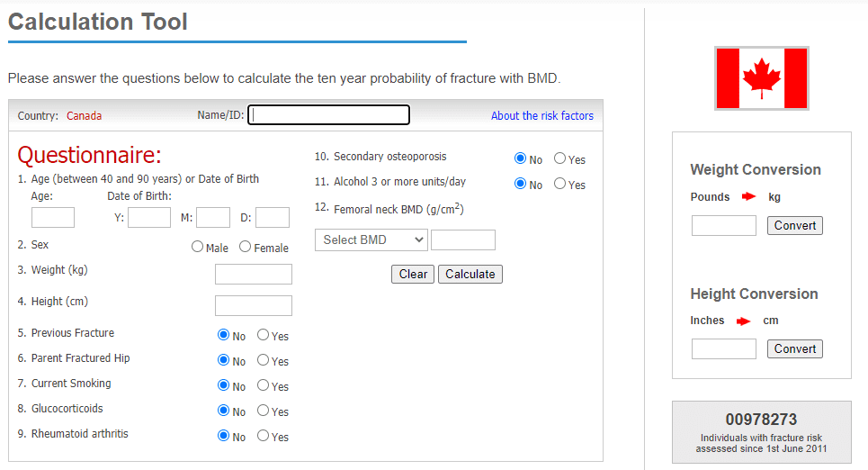The width and height of the screenshot is (868, 470).
Task: Click the Clear button
Action: pyautogui.click(x=413, y=275)
